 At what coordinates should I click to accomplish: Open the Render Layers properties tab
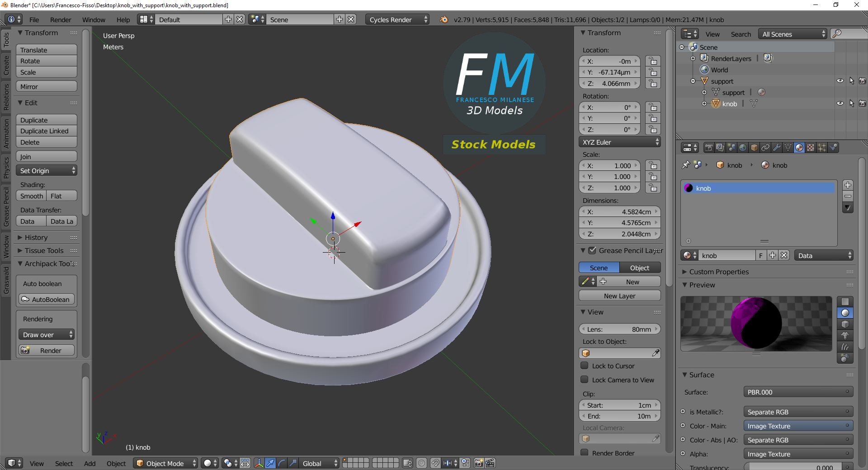tap(720, 148)
